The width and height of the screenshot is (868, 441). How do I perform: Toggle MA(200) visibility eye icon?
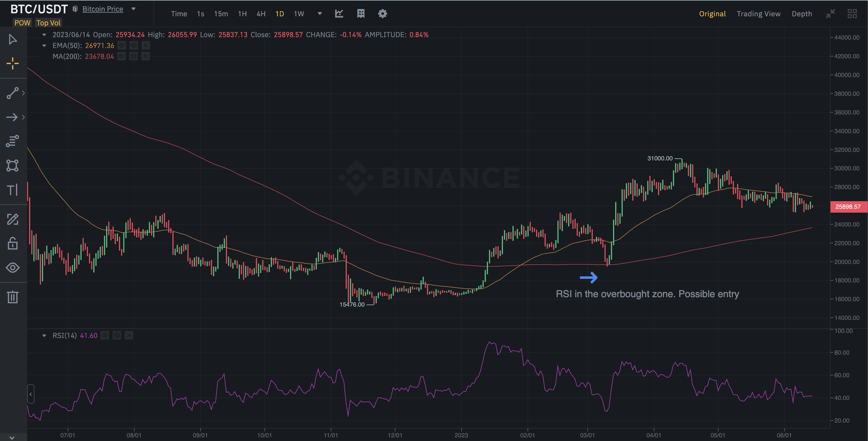[x=122, y=56]
